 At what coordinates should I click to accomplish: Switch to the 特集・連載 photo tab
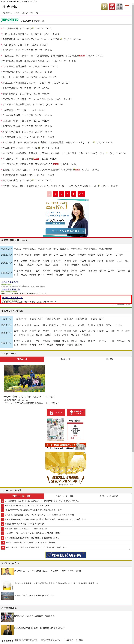point(109,359)
